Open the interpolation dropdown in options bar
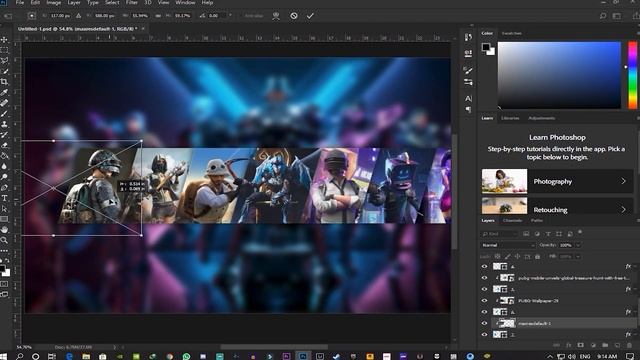Screen dimensions: 640x360 [230, 16]
